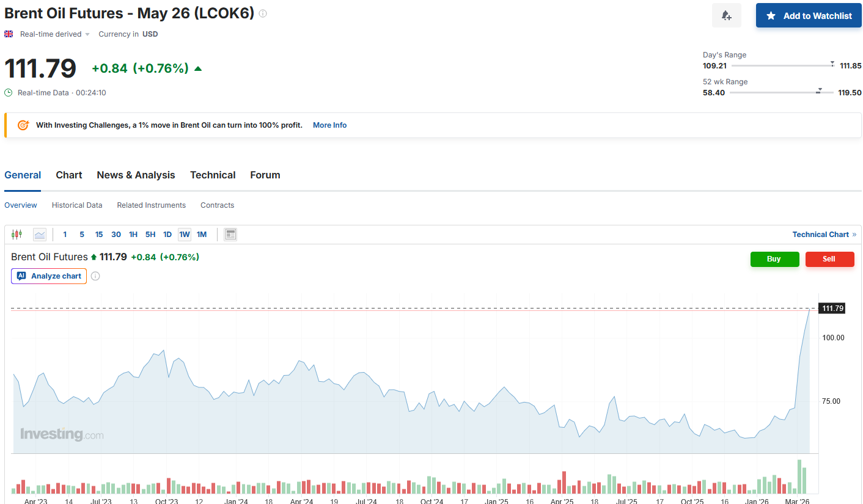Click the 100.00 price axis label
This screenshot has width=863, height=504.
pos(833,338)
